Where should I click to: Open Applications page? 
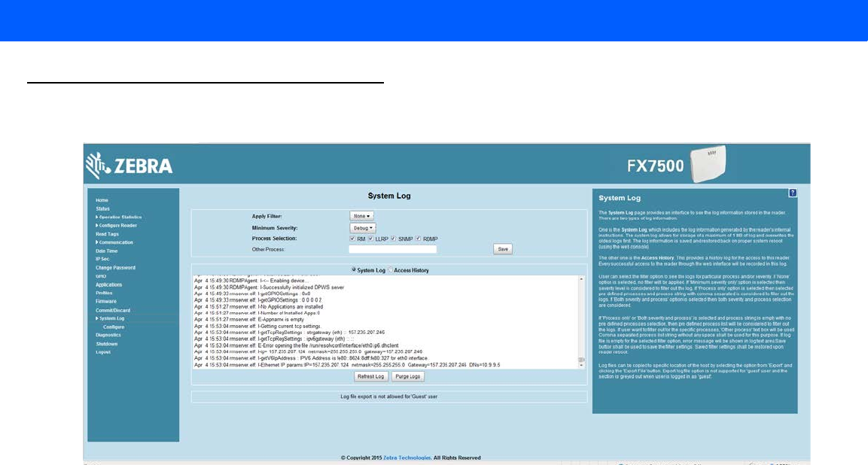click(108, 284)
